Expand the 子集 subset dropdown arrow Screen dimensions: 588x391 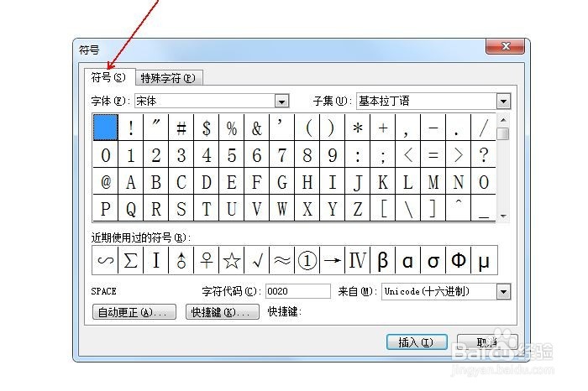point(503,102)
